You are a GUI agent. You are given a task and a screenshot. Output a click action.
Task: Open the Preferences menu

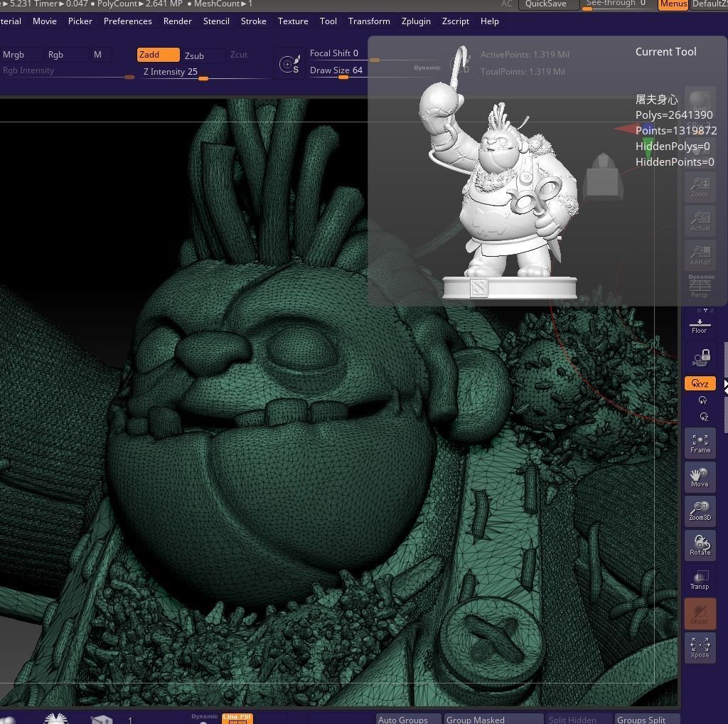[128, 21]
